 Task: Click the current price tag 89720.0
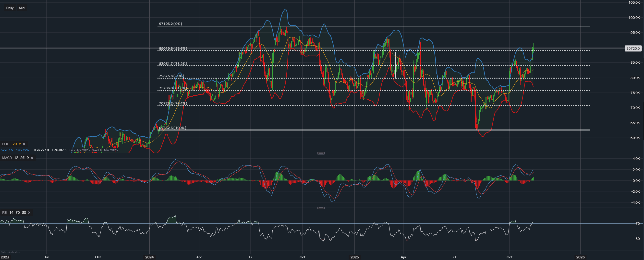click(633, 48)
